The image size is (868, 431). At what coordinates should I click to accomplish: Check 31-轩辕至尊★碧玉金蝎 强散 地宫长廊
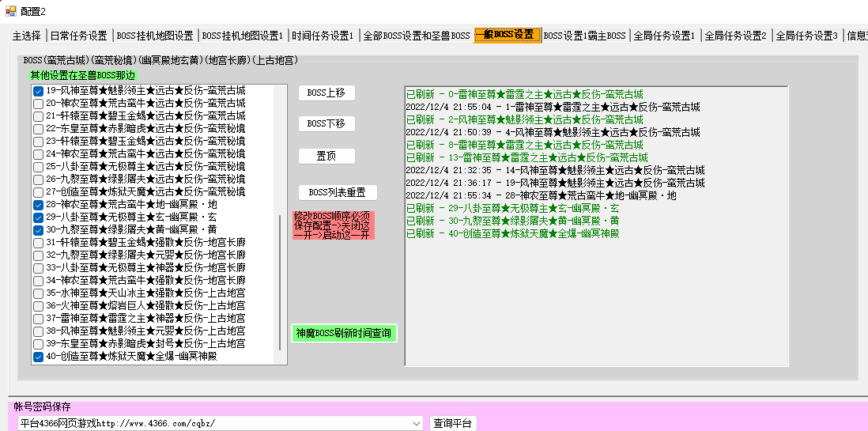click(38, 244)
